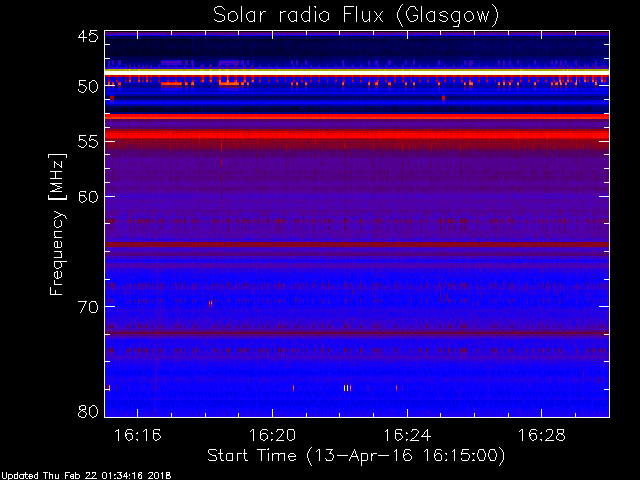Select the 16:16 time axis label
Viewport: 640px width, 480px height.
[x=138, y=435]
